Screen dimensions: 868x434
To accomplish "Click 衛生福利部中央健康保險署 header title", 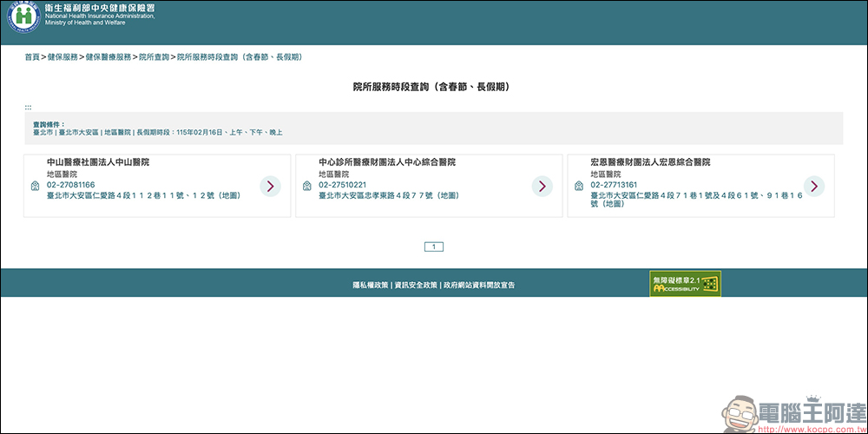I will (x=100, y=8).
